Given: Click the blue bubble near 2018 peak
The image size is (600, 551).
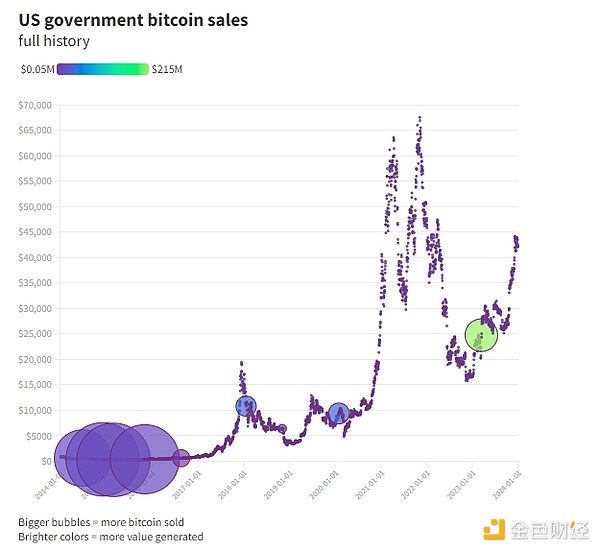Looking at the screenshot, I should (246, 406).
